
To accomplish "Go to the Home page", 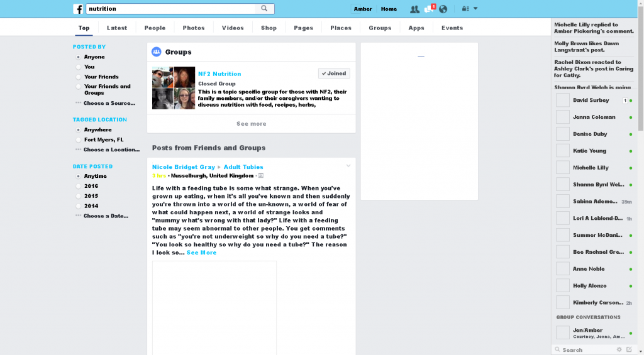I will (x=389, y=9).
